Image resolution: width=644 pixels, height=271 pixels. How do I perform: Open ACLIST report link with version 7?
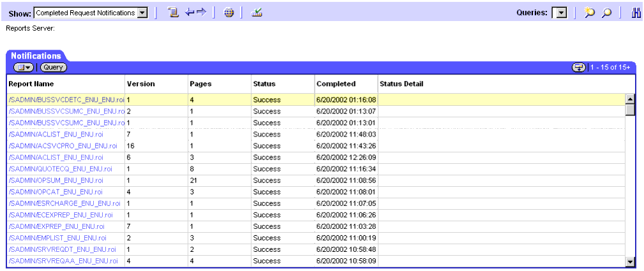tap(56, 135)
